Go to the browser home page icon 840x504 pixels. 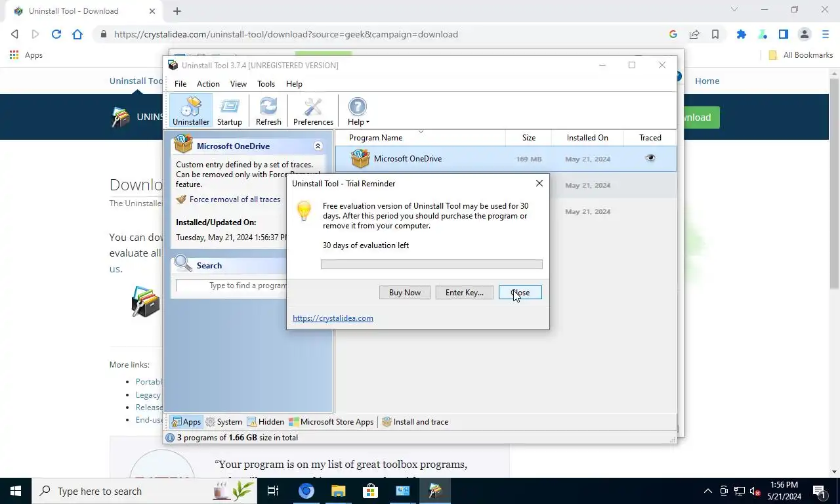(77, 34)
